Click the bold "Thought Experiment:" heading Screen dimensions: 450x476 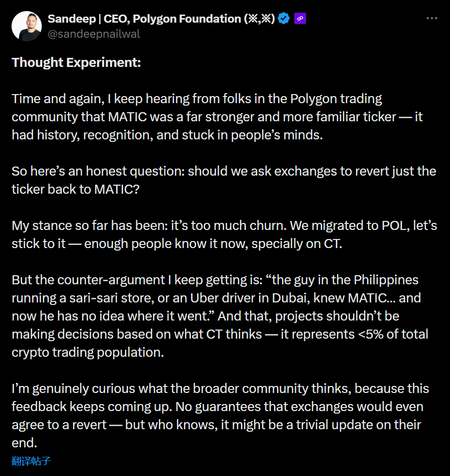tap(76, 63)
